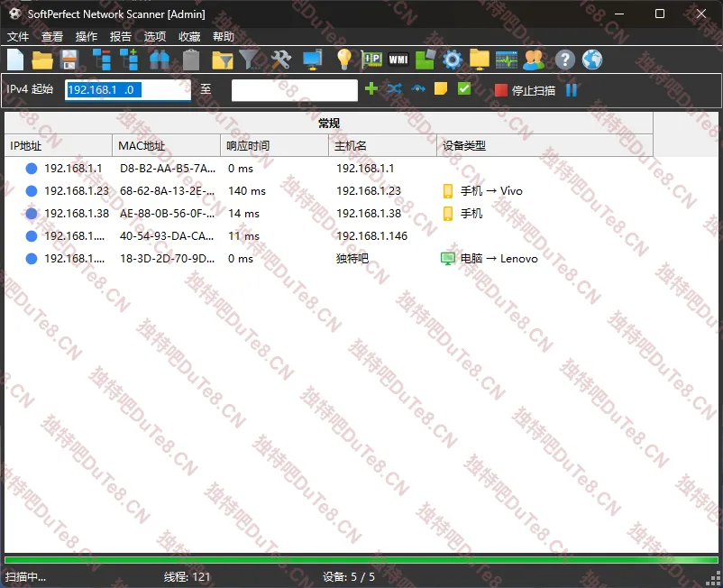Viewport: 723px width, 588px height.
Task: Click the IPv4 起始 address field
Action: click(x=128, y=90)
